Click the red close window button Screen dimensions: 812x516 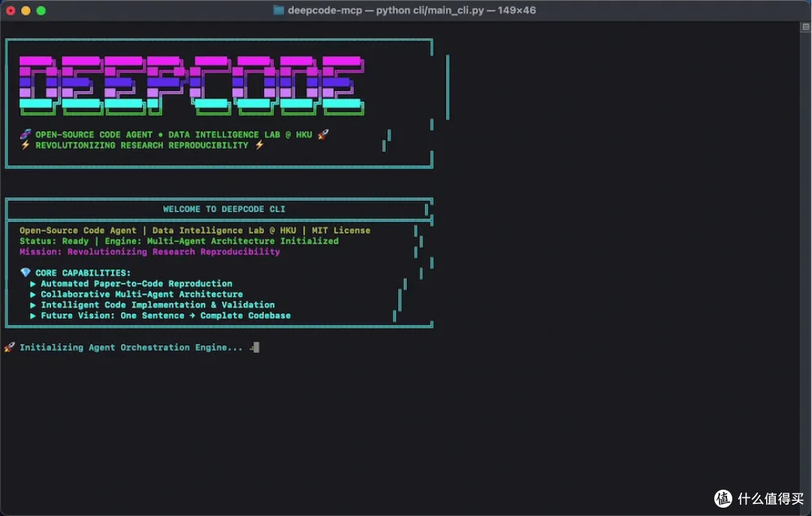[11, 11]
